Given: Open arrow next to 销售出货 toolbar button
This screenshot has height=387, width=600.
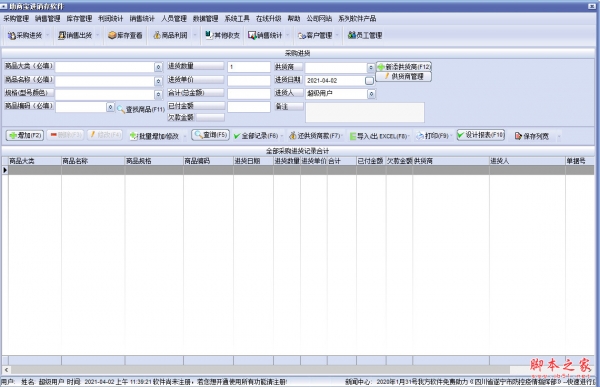Looking at the screenshot, I should click(x=98, y=36).
